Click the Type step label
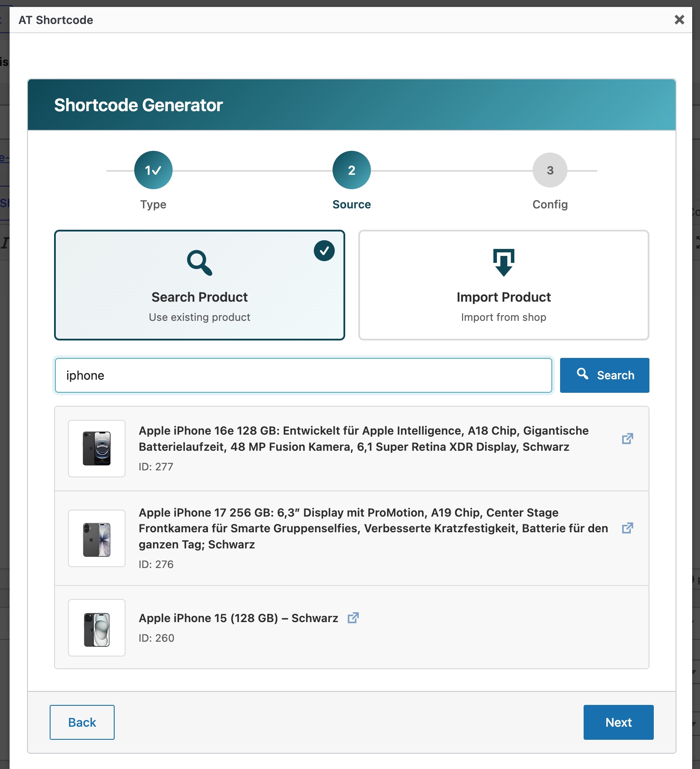Image resolution: width=700 pixels, height=769 pixels. click(153, 204)
